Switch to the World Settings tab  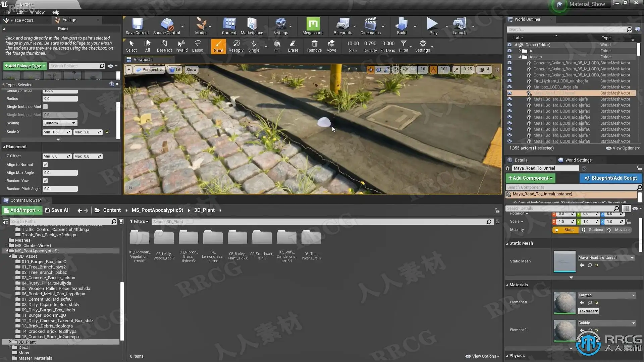pos(578,160)
